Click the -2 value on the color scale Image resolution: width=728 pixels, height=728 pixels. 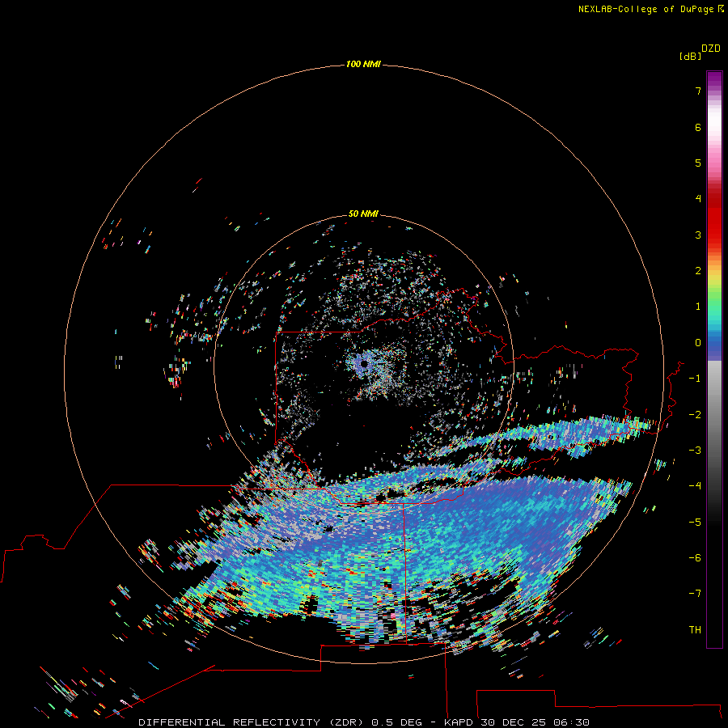tap(695, 415)
